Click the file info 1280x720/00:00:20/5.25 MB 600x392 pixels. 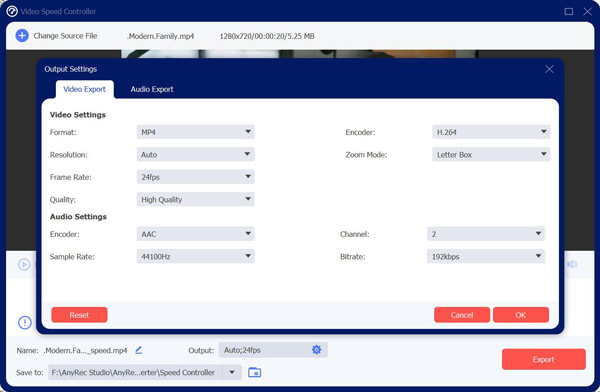[x=267, y=36]
